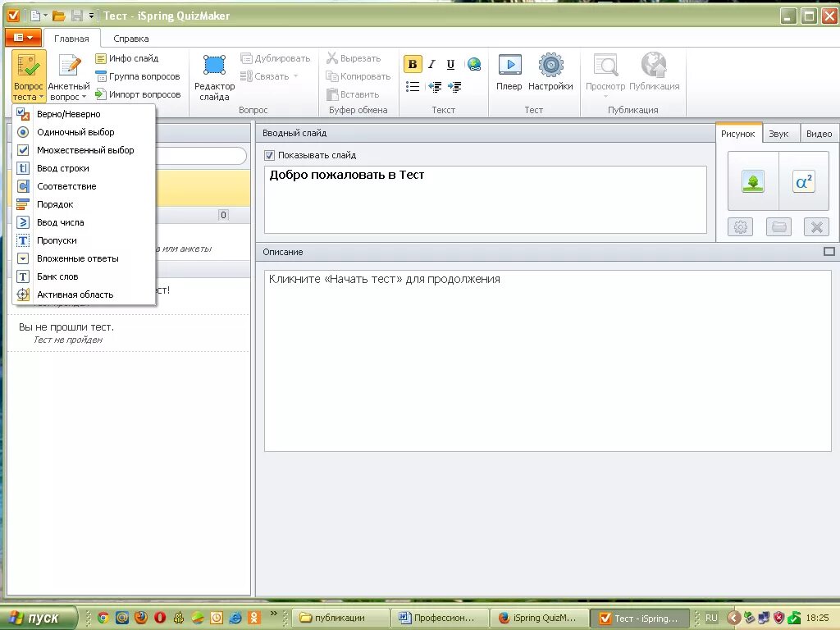Screen dimensions: 840x630
Task: Insert a formula with the alpha icon
Action: [804, 181]
